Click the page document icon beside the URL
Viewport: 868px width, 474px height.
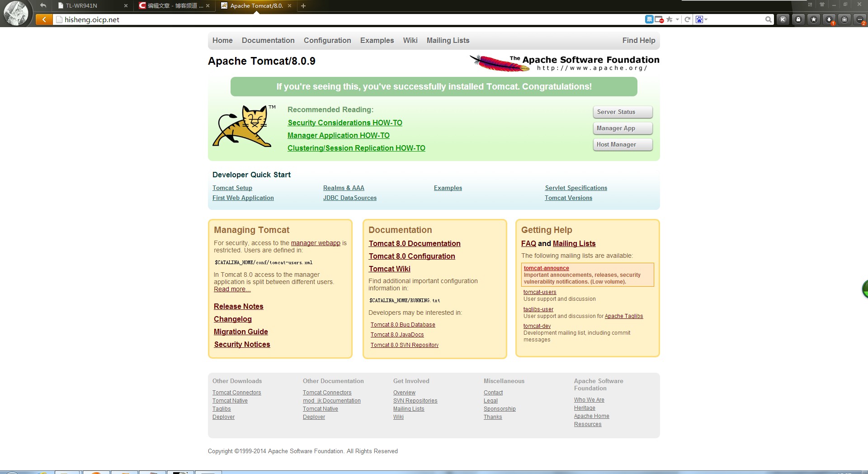pos(59,19)
